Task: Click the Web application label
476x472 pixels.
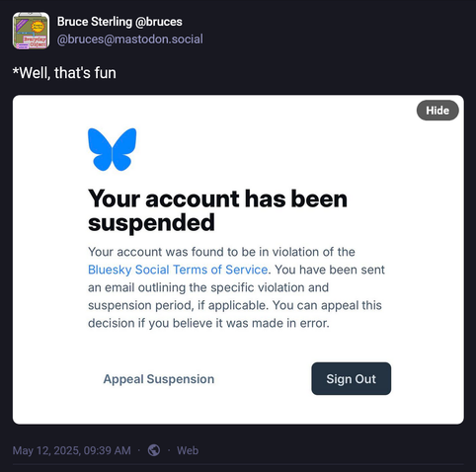Action: click(188, 450)
